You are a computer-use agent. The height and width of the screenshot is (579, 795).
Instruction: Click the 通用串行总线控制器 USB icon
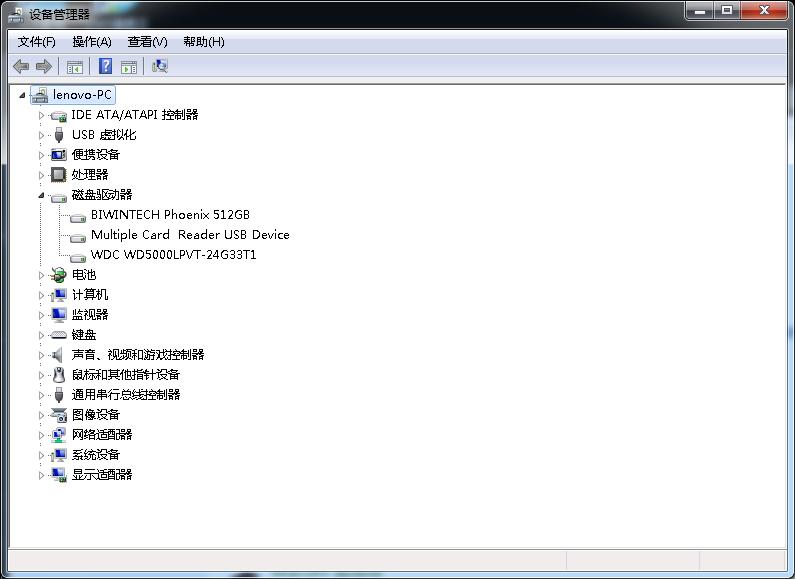pyautogui.click(x=59, y=394)
